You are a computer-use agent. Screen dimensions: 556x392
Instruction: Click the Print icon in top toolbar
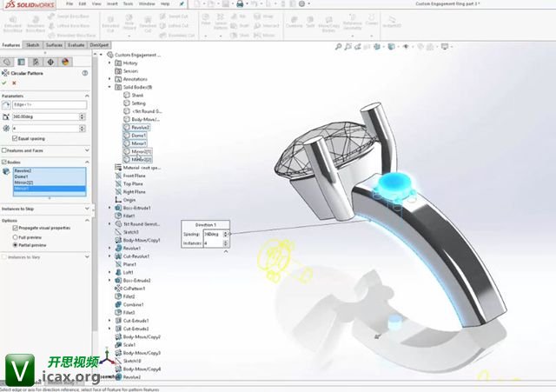tap(240, 3)
